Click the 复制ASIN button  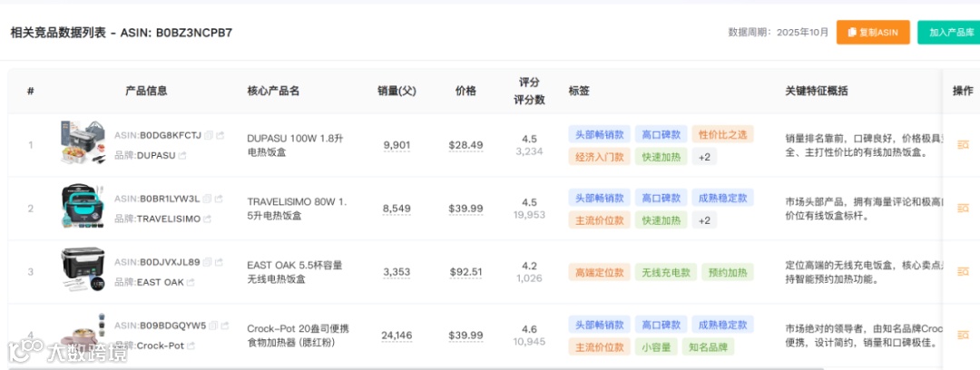point(872,33)
